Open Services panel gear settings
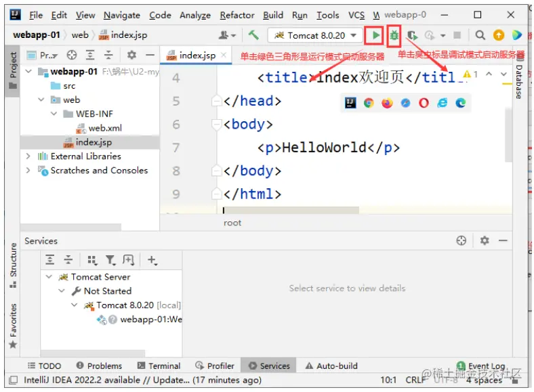Image resolution: width=534 pixels, height=392 pixels. point(485,240)
